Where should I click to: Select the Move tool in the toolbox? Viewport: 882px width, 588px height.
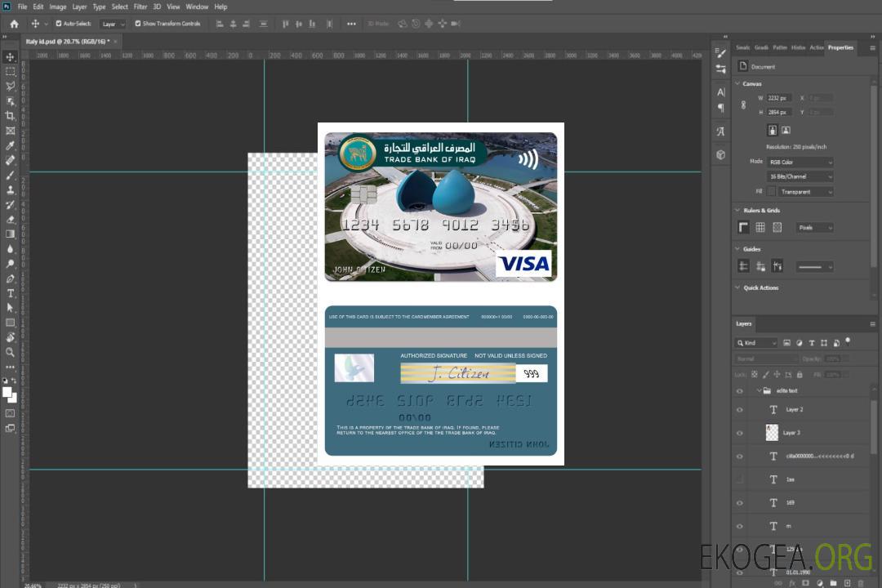tap(10, 57)
